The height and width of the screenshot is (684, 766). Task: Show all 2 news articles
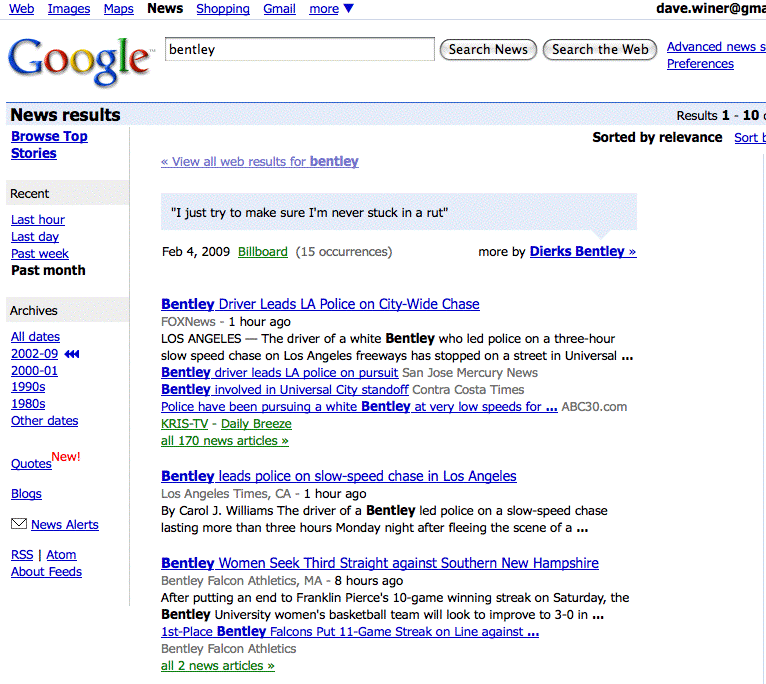[x=217, y=666]
